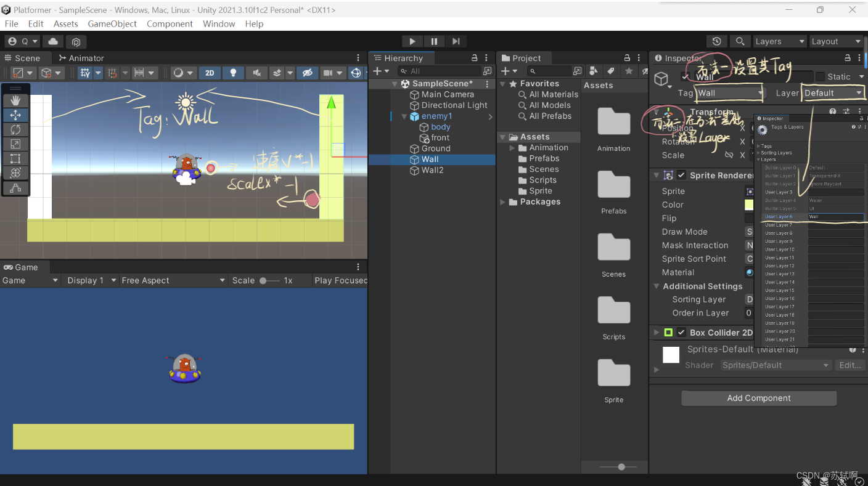
Task: Select All Prefabs favorite search
Action: coord(544,116)
